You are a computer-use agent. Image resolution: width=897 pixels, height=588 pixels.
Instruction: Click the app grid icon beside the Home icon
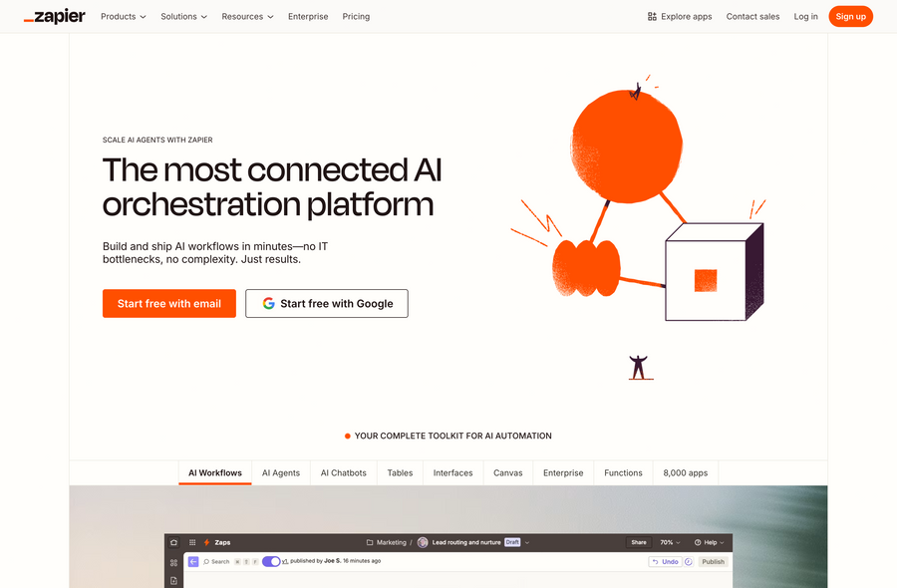(191, 541)
